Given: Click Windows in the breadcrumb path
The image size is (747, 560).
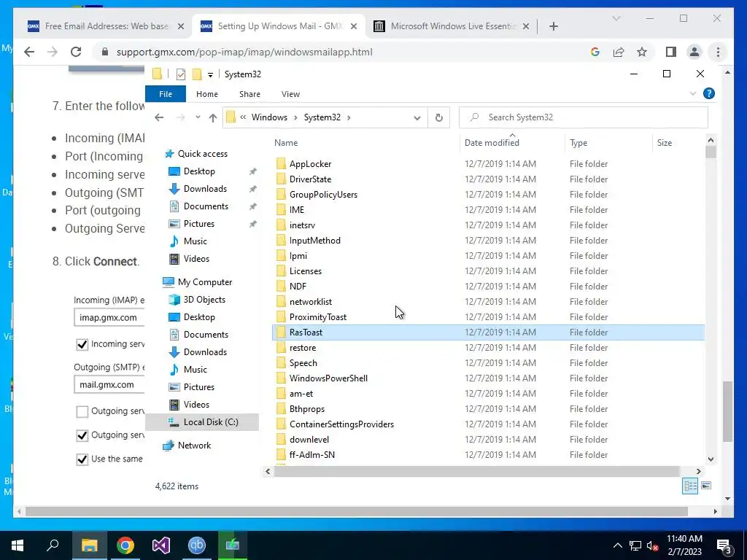Looking at the screenshot, I should [269, 117].
